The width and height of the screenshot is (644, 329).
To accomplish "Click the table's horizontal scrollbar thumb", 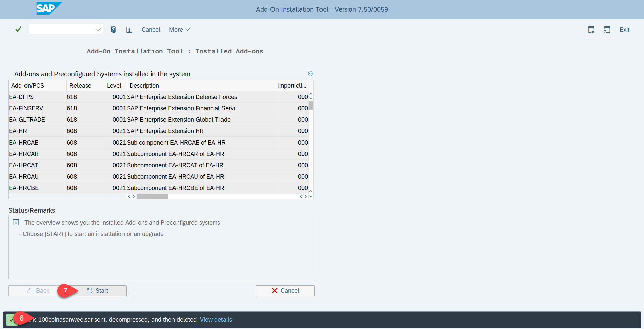I will 152,196.
